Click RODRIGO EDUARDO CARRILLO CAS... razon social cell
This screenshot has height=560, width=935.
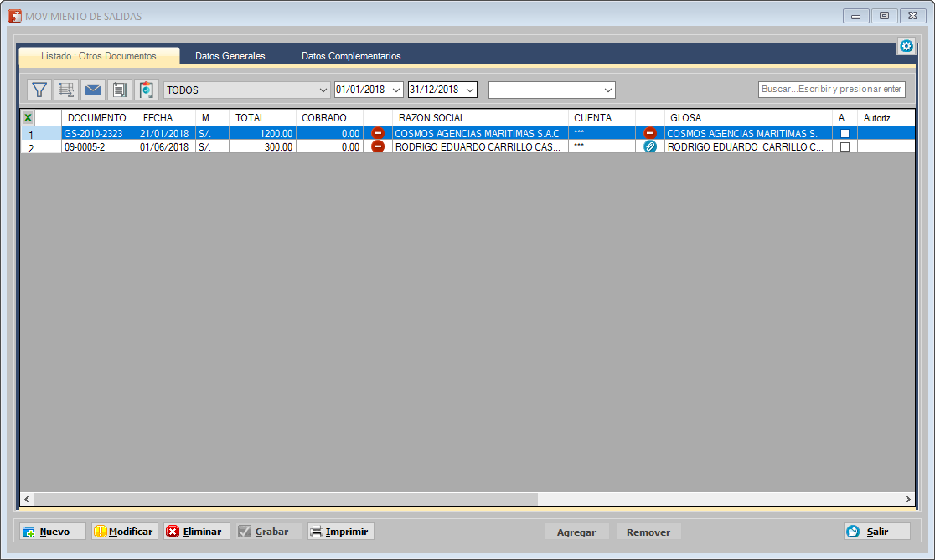481,146
